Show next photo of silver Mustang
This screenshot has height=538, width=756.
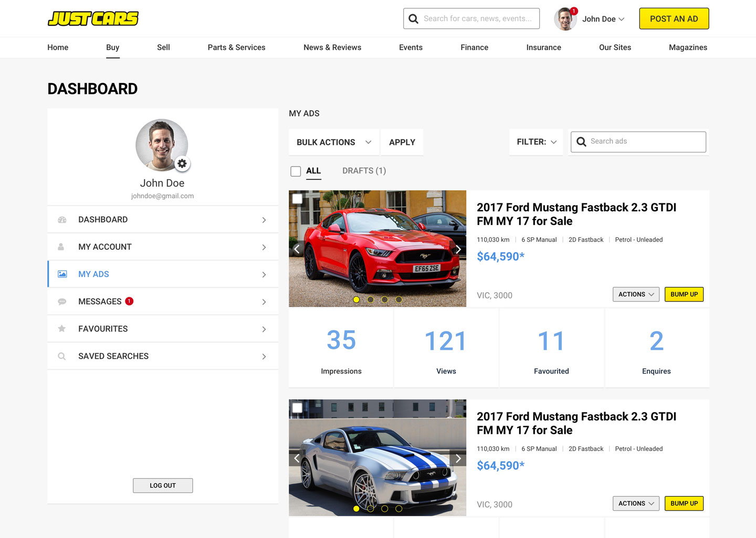458,458
